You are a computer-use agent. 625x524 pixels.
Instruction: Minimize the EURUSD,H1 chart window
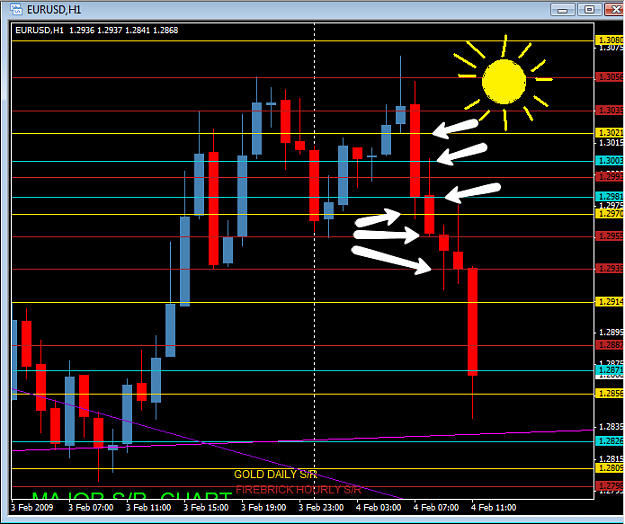click(562, 10)
